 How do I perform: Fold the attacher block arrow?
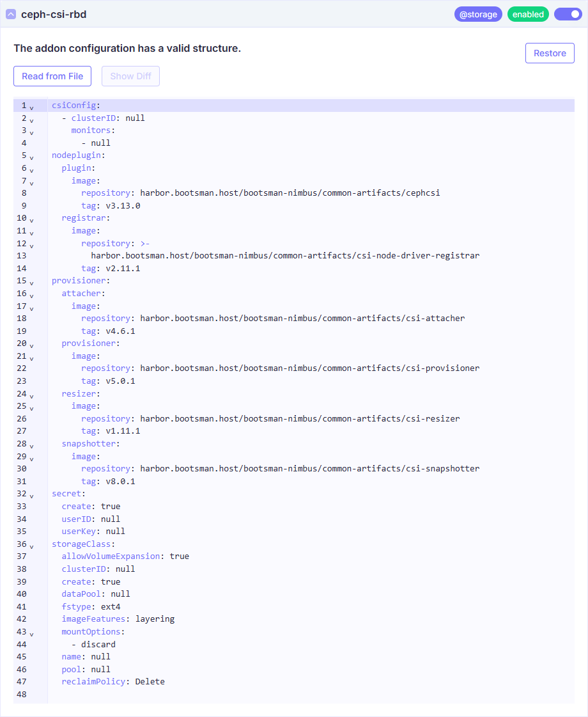(x=31, y=295)
